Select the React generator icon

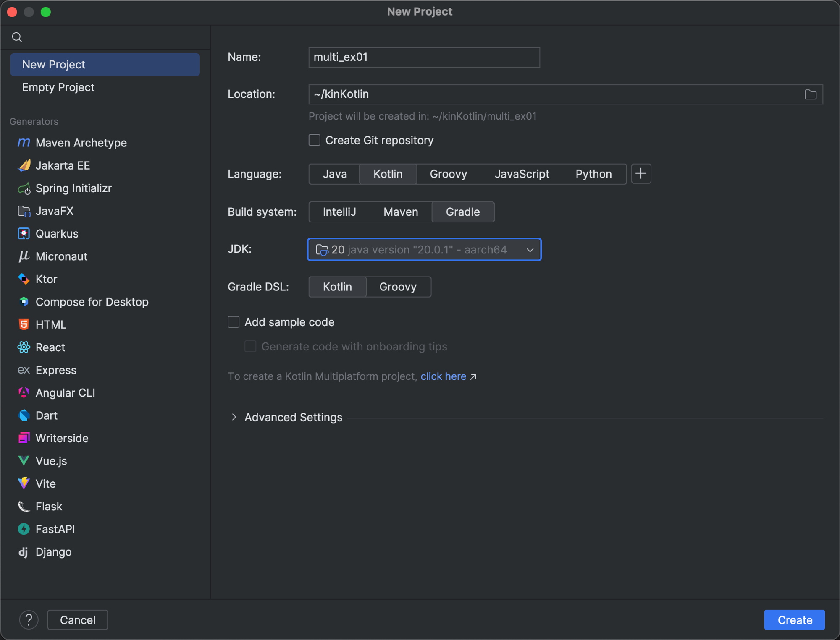click(x=24, y=347)
